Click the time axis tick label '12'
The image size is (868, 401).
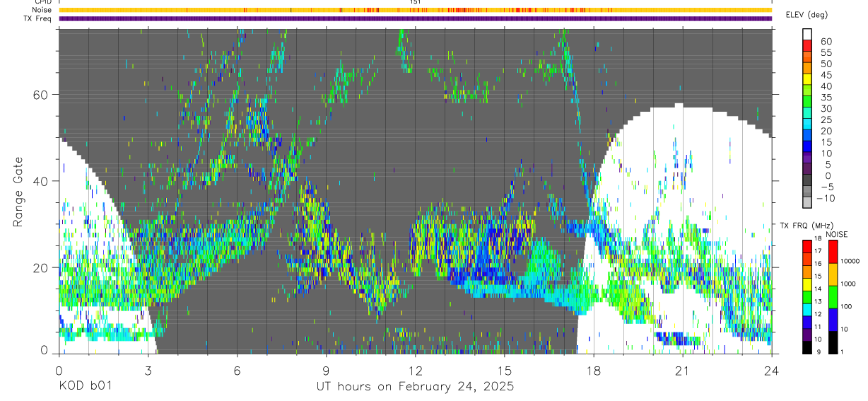[x=415, y=370]
